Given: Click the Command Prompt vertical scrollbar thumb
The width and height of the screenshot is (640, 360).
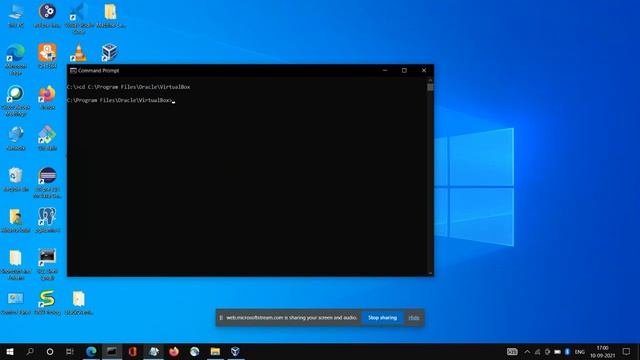Looking at the screenshot, I should [x=430, y=87].
